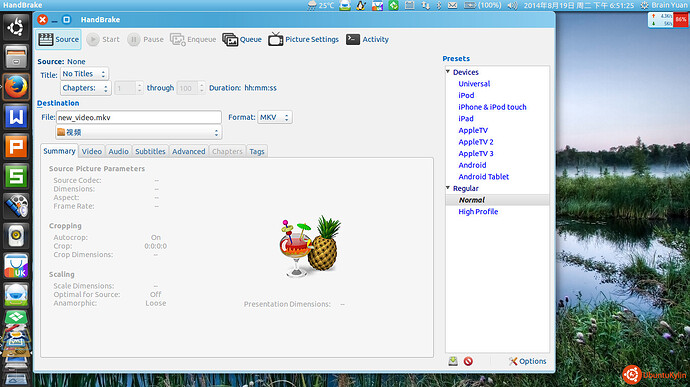Click the Start encoding button

tap(103, 39)
